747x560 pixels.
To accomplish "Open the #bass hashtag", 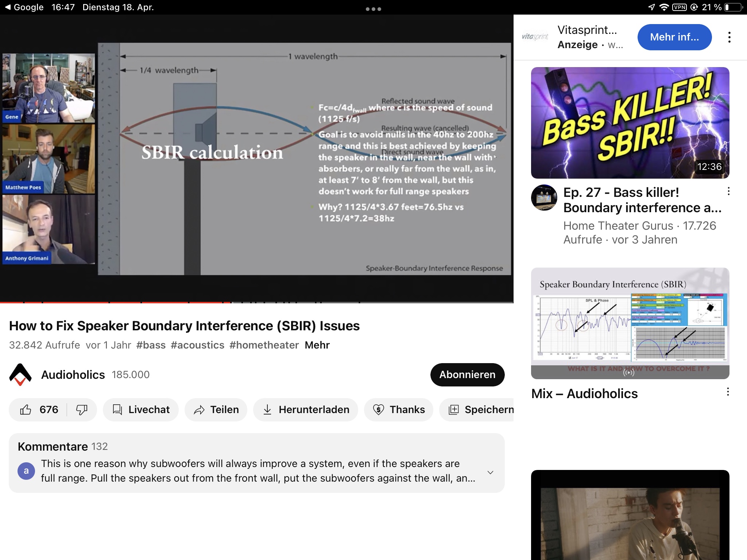I will click(151, 345).
